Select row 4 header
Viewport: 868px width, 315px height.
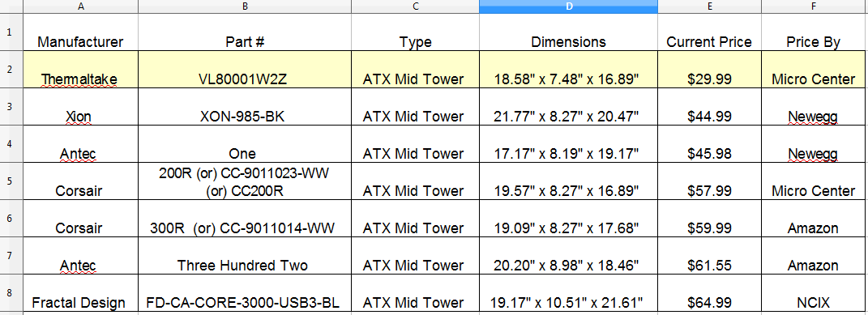tap(11, 144)
